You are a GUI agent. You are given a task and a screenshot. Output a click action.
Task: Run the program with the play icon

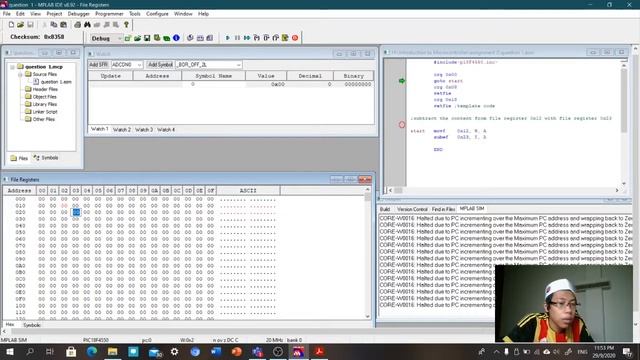coord(228,38)
